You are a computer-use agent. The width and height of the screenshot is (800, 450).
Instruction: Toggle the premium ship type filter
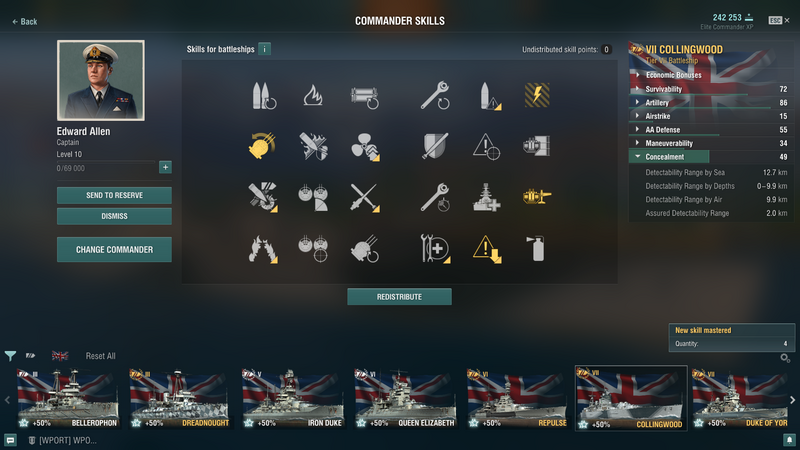[31, 356]
